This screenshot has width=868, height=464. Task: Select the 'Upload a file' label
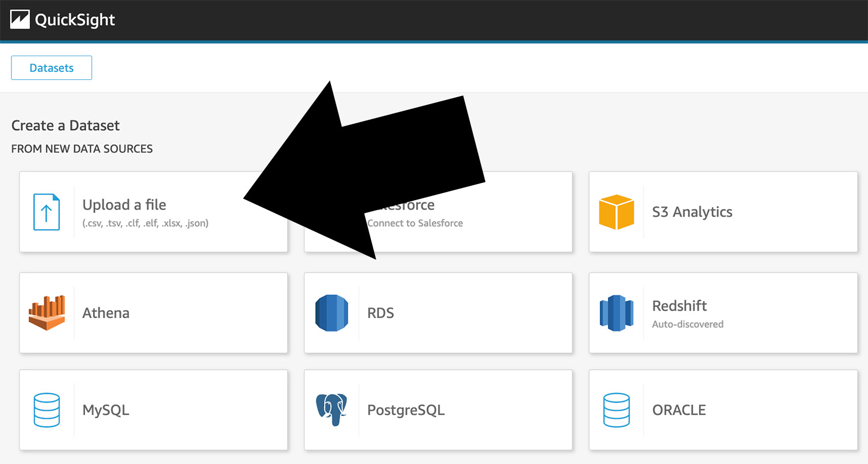click(x=124, y=205)
